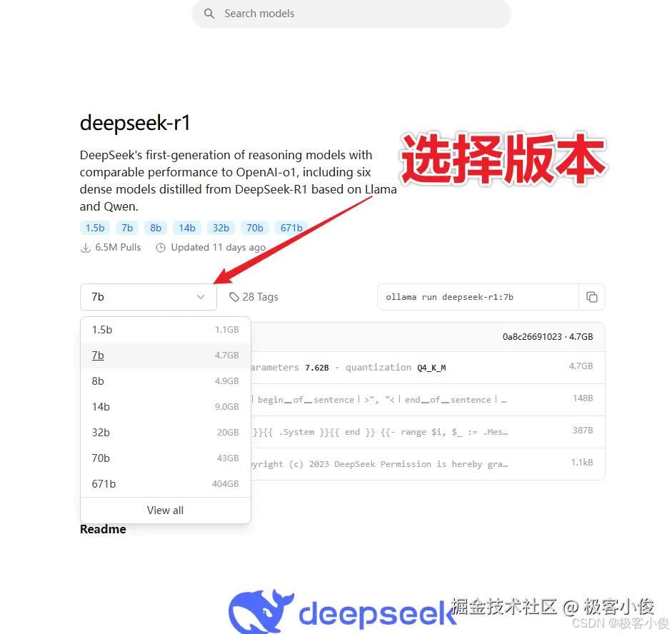Choose 70b 43GB dropdown option
The image size is (672, 634).
tap(166, 458)
